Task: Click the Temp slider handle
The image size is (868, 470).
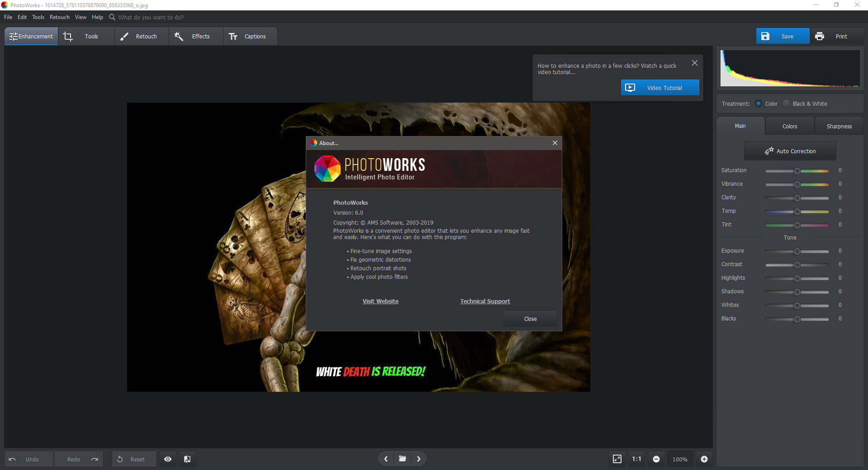Action: [x=797, y=211]
